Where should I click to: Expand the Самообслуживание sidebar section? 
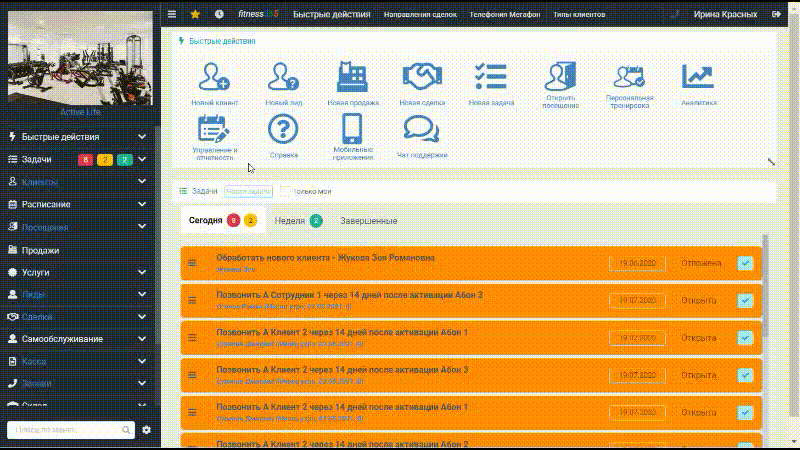(142, 339)
